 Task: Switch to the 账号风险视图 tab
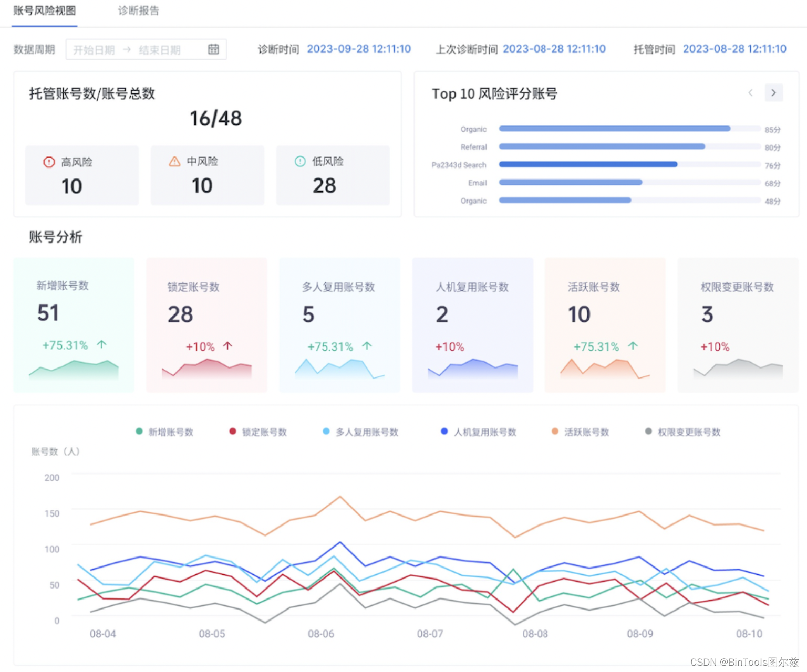tap(45, 11)
